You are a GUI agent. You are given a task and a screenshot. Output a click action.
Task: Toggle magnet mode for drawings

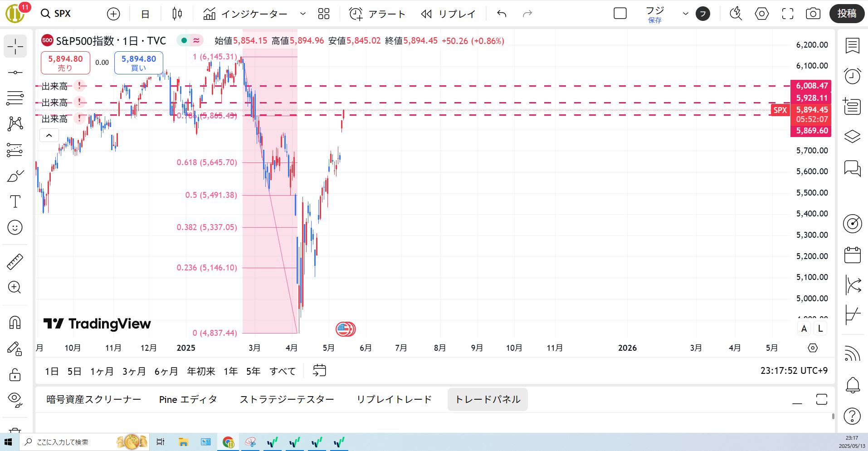point(15,323)
